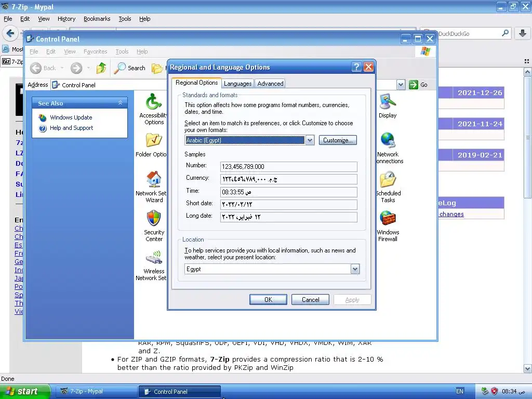Image resolution: width=532 pixels, height=399 pixels.
Task: Open Folder Options icon
Action: [154, 140]
